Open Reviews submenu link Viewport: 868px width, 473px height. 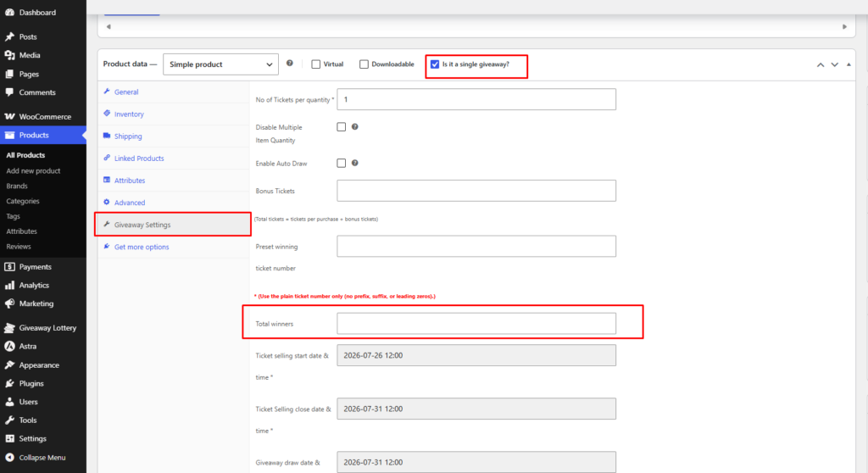[19, 247]
